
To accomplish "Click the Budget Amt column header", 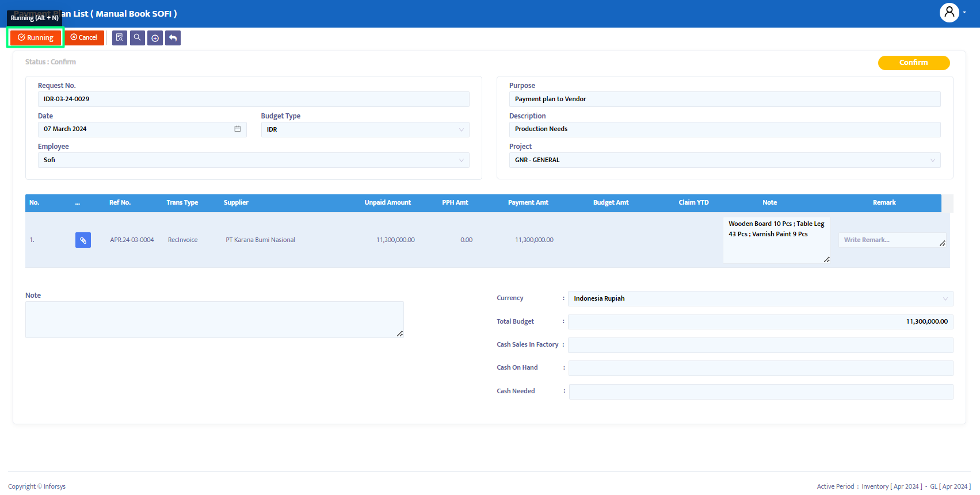I will (x=611, y=202).
